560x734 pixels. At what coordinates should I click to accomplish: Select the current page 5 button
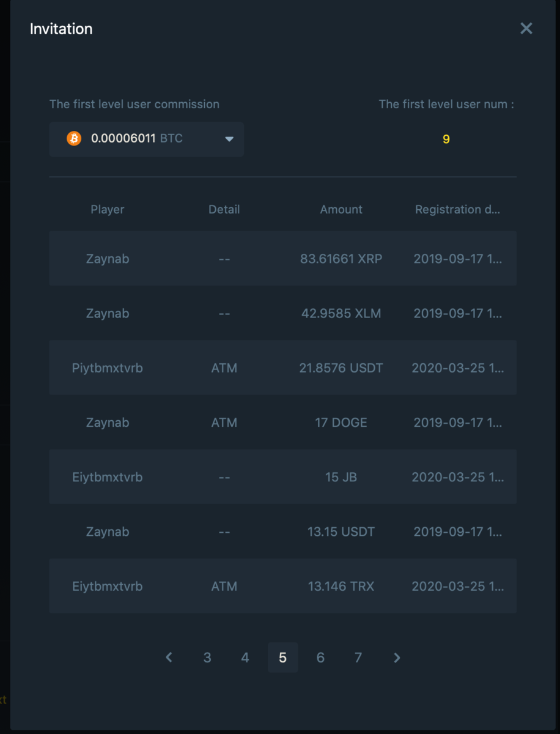(x=282, y=658)
